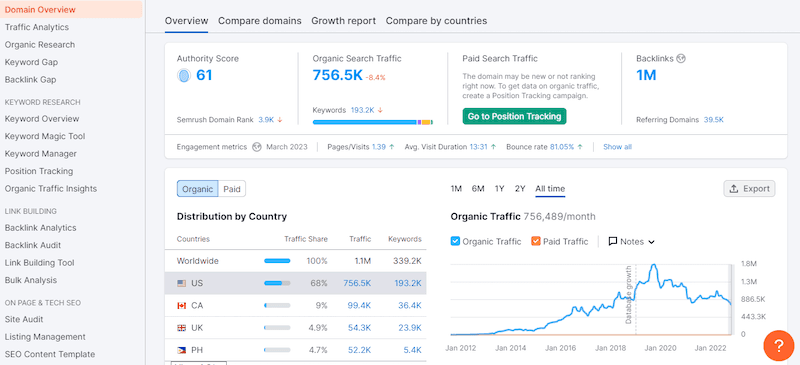The width and height of the screenshot is (800, 365).
Task: Click UK keywords value 23.9K
Action: click(x=409, y=328)
